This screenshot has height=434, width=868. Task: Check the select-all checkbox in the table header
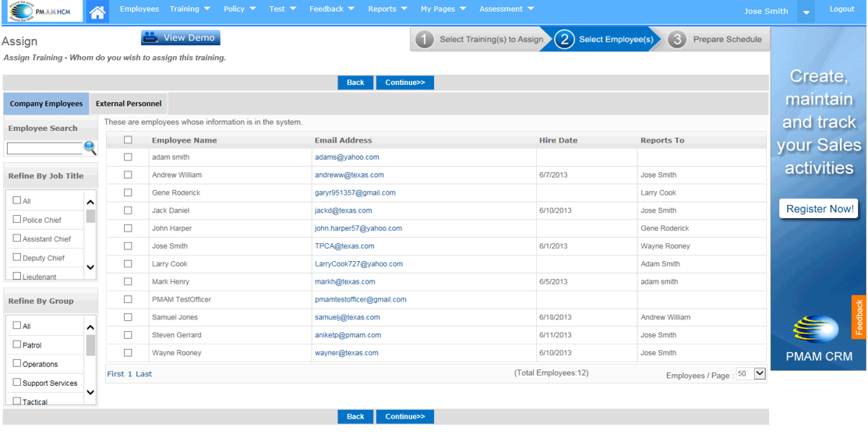coord(128,140)
